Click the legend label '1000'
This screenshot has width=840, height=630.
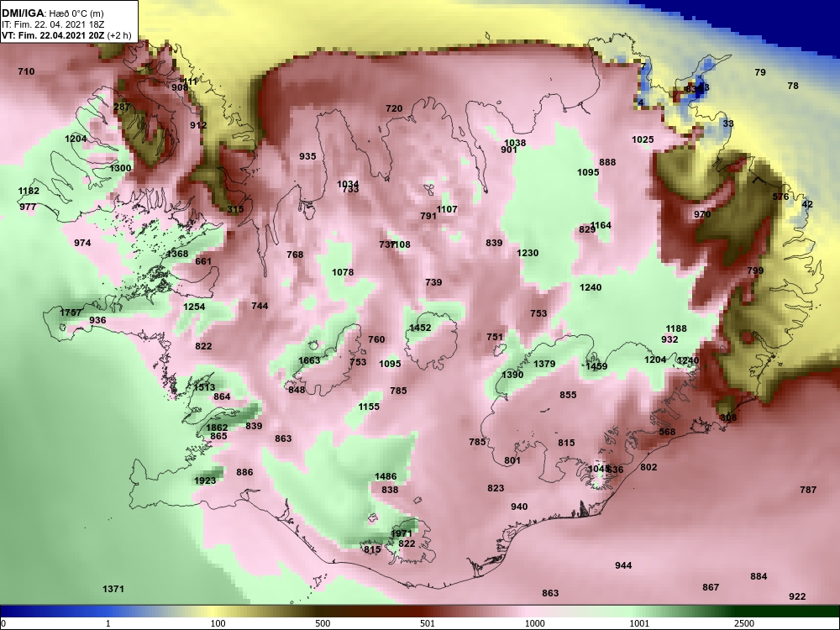tap(534, 623)
